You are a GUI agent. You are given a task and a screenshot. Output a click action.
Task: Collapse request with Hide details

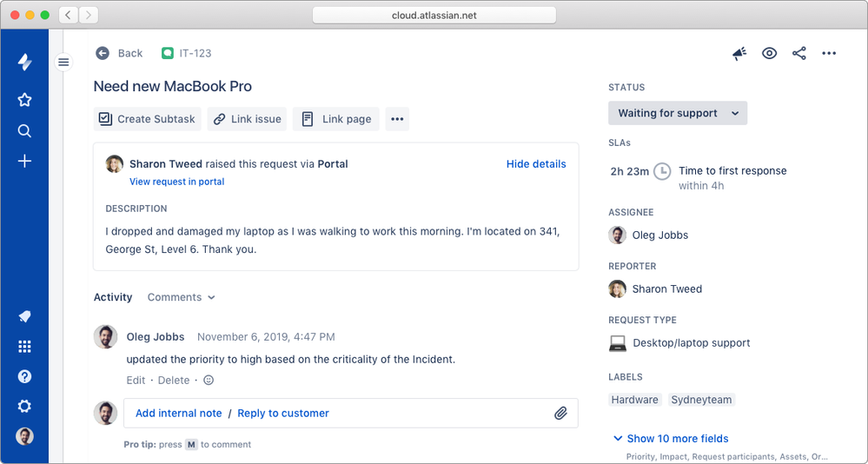[x=536, y=164]
